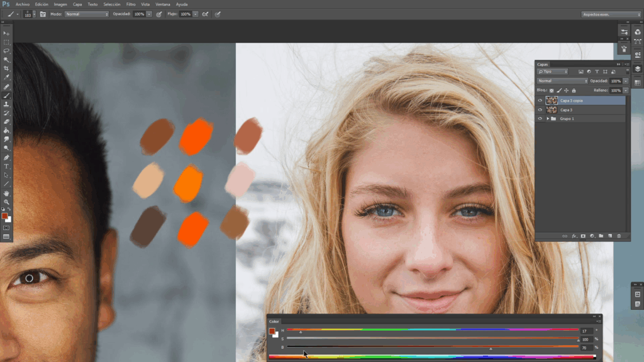This screenshot has height=362, width=644.
Task: Select the Line shape tool
Action: (x=6, y=184)
